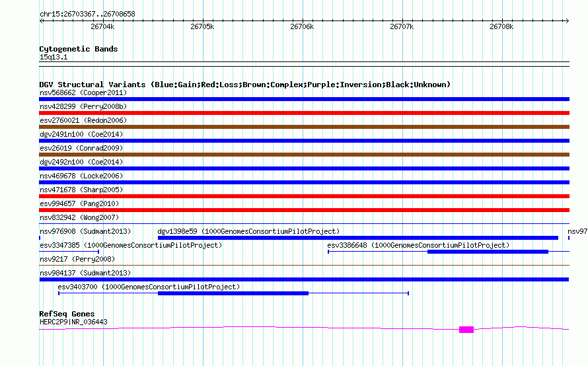Click the magenta HERC2P9 exon block
Screen dimensions: 588x366
(466, 330)
